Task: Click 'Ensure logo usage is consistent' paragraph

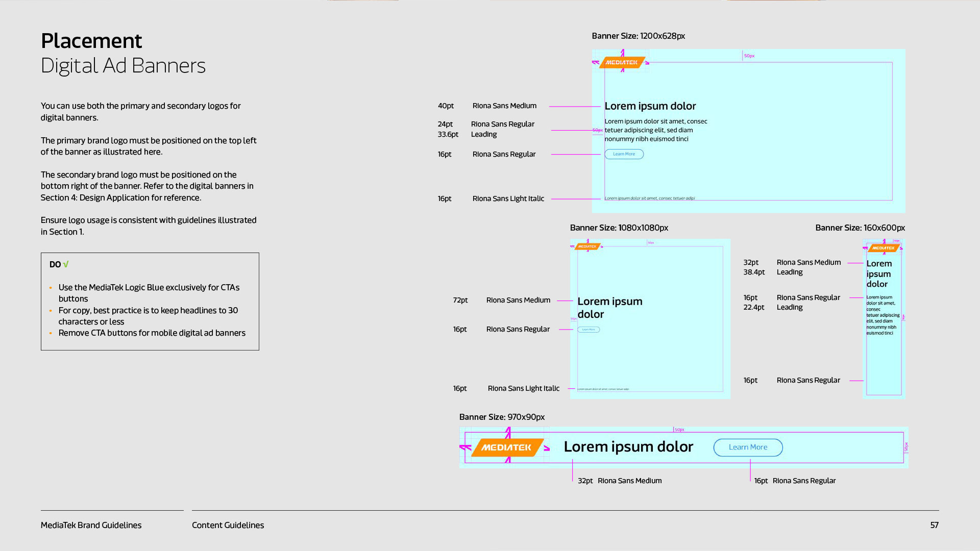Action: (149, 226)
